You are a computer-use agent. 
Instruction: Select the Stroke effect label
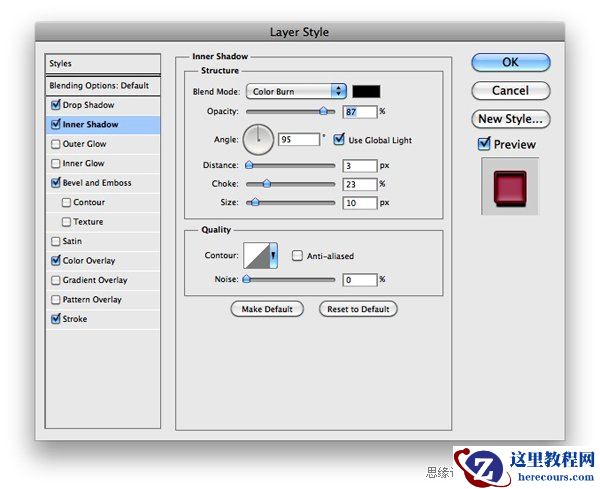coord(75,319)
